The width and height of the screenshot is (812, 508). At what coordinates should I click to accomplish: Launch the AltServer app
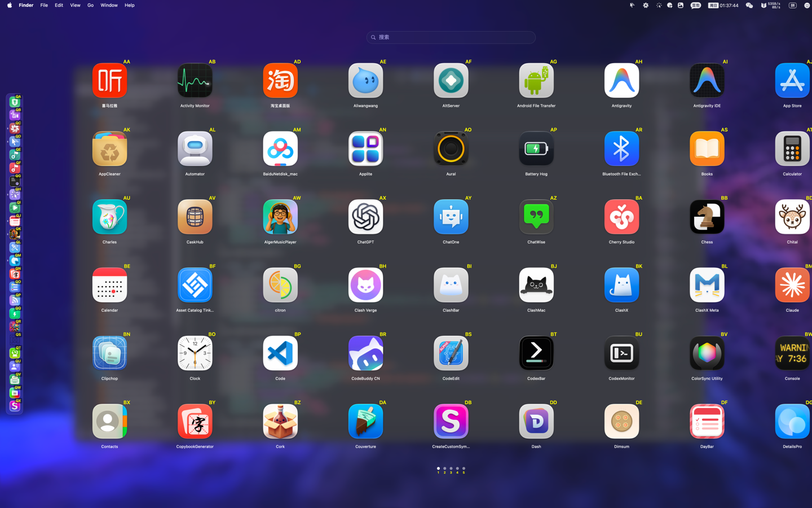tap(451, 81)
